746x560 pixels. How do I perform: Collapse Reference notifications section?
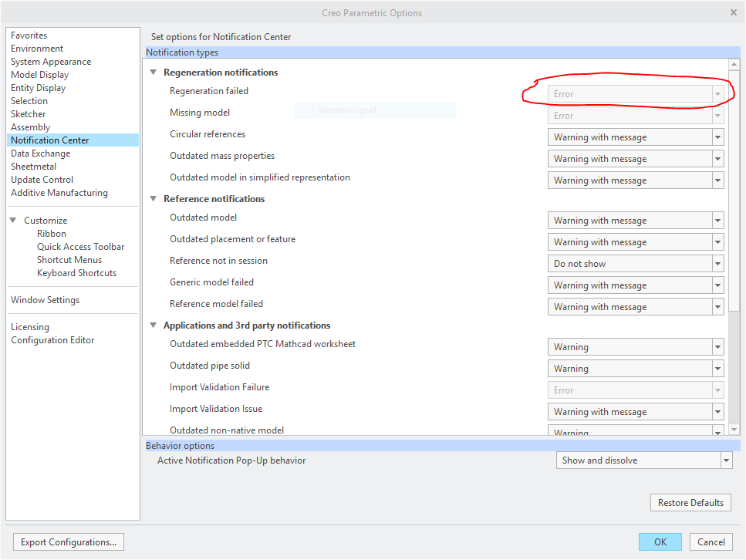point(154,199)
